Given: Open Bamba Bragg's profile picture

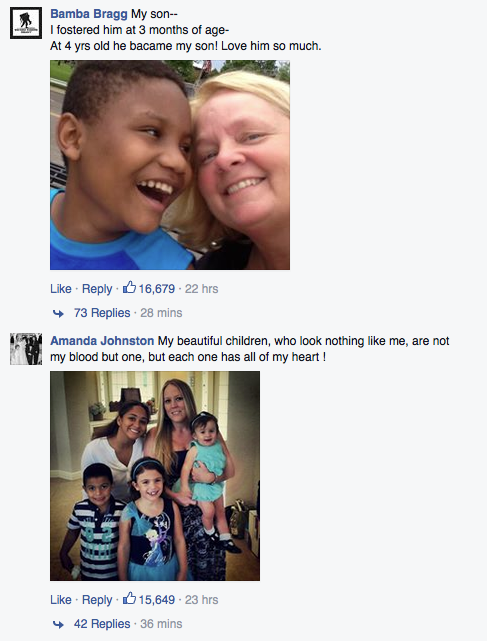Looking at the screenshot, I should click(26, 23).
